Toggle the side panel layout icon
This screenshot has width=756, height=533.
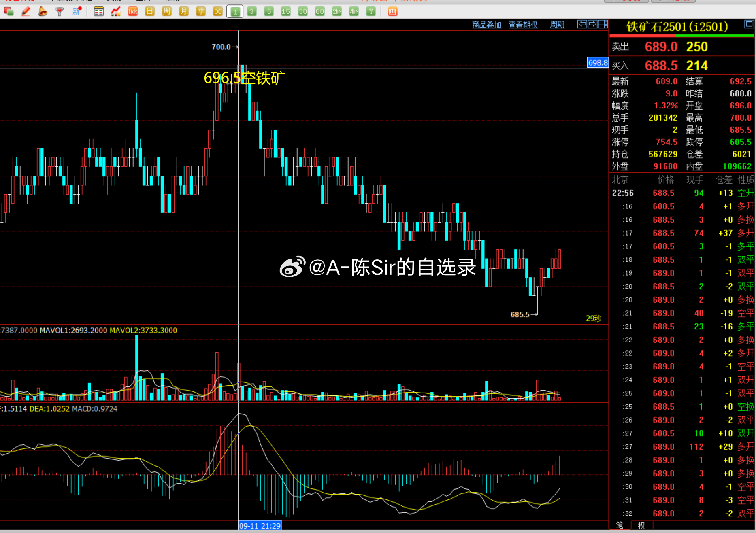pos(603,24)
